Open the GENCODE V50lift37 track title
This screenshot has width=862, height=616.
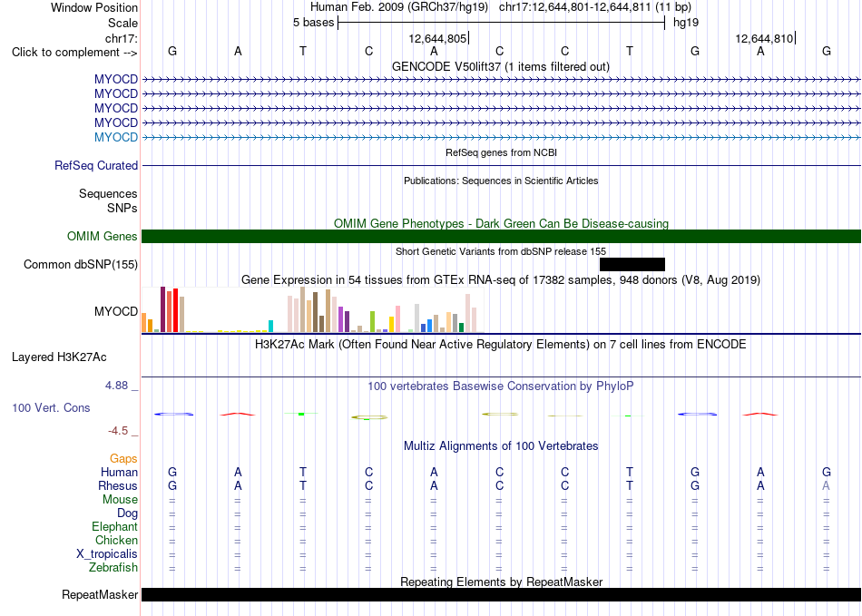pyautogui.click(x=501, y=66)
